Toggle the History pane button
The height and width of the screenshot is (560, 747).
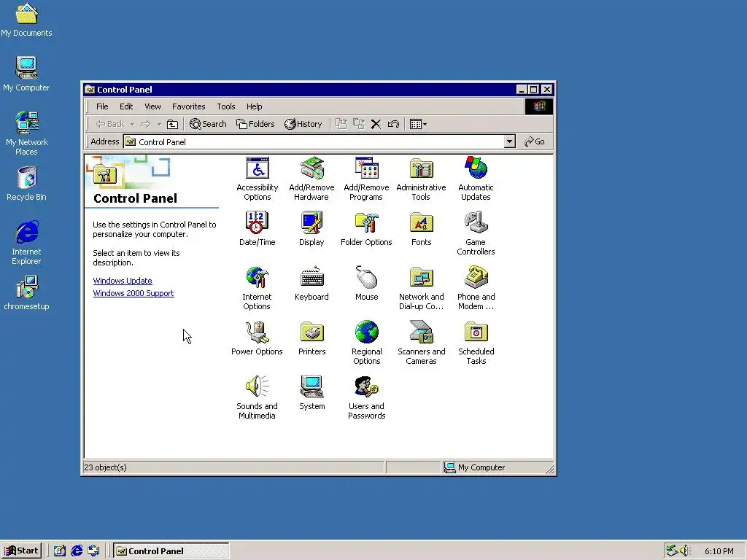(303, 124)
